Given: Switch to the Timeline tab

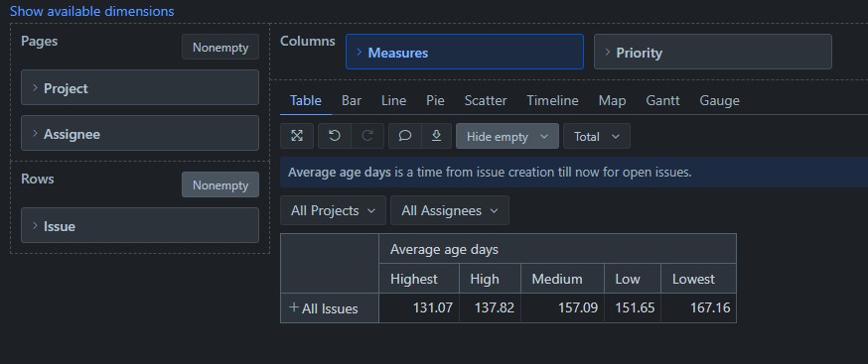Looking at the screenshot, I should coord(552,101).
